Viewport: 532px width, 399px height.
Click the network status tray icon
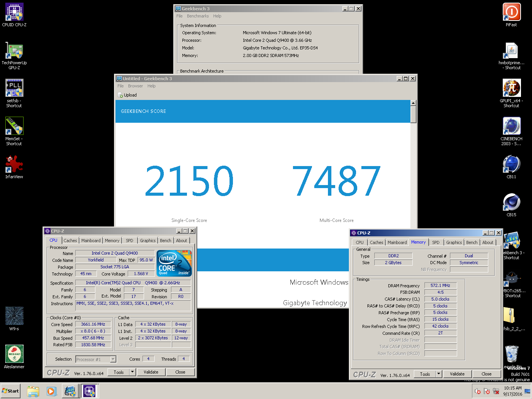pos(496,391)
